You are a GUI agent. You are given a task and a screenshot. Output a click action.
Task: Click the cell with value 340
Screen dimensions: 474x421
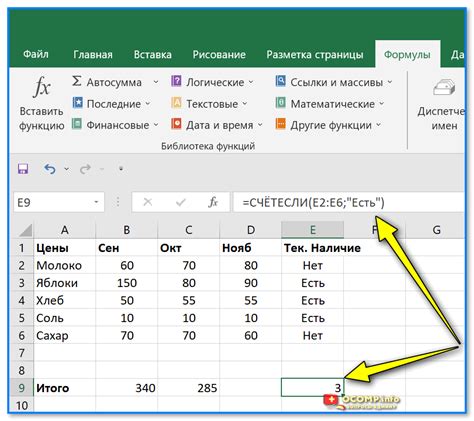pos(126,388)
